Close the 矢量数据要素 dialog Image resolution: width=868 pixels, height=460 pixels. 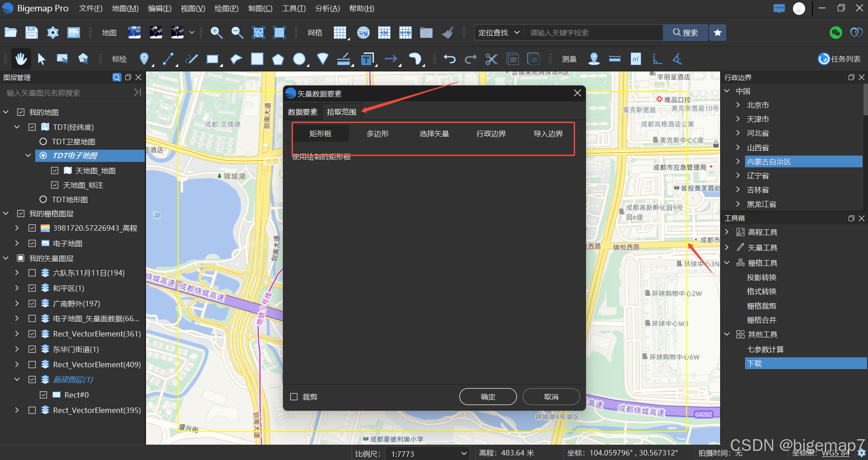(x=577, y=93)
